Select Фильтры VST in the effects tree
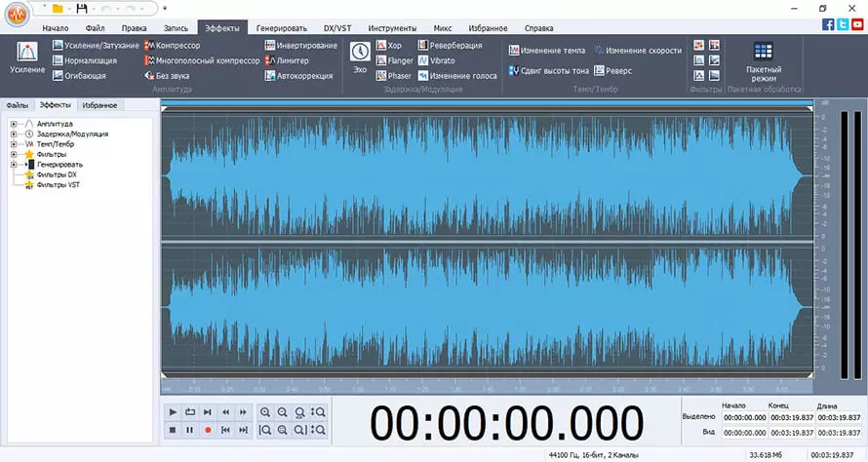868x462 pixels. [59, 185]
